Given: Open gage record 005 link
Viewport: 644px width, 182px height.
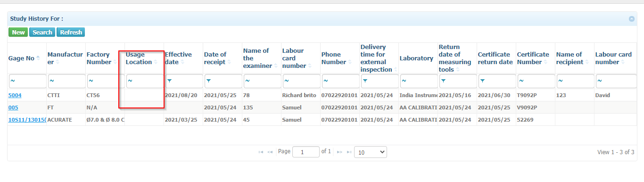Looking at the screenshot, I should (13, 108).
